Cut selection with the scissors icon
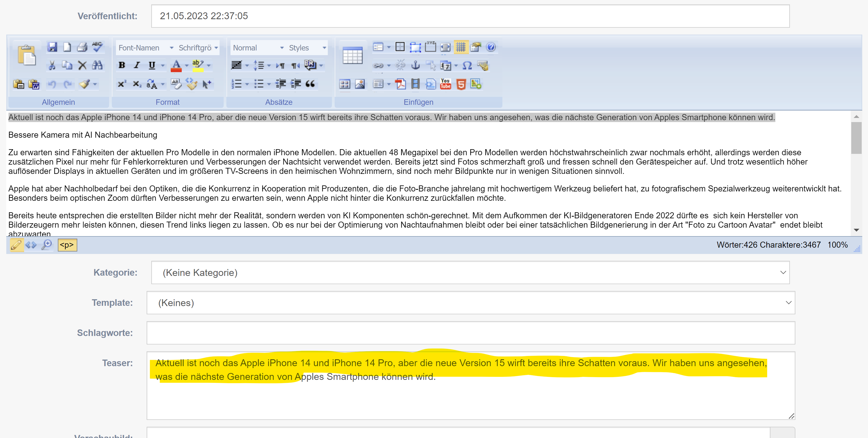The width and height of the screenshot is (868, 438). tap(52, 65)
